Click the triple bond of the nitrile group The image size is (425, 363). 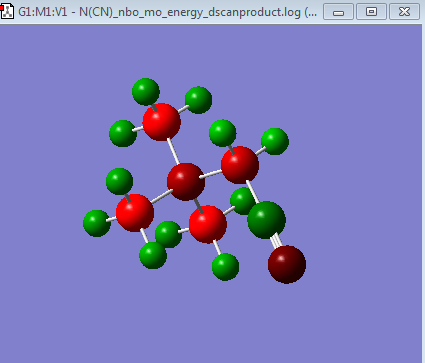(x=276, y=241)
